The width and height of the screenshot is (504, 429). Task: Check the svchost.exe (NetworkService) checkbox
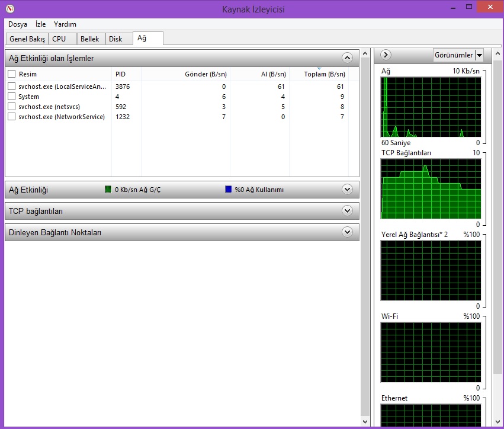(12, 116)
